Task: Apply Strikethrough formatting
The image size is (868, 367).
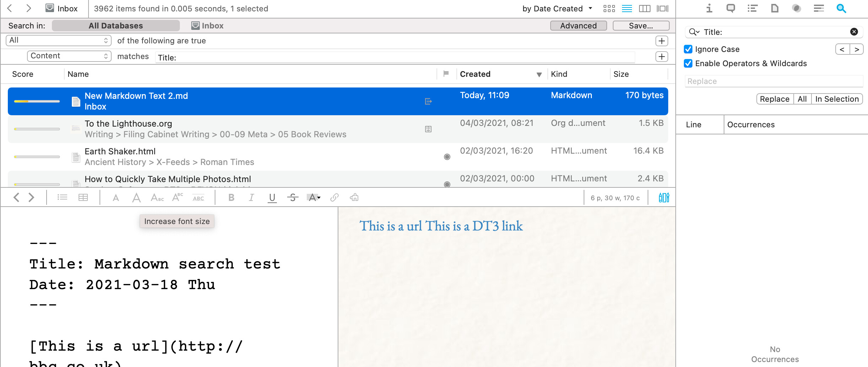Action: pos(293,197)
